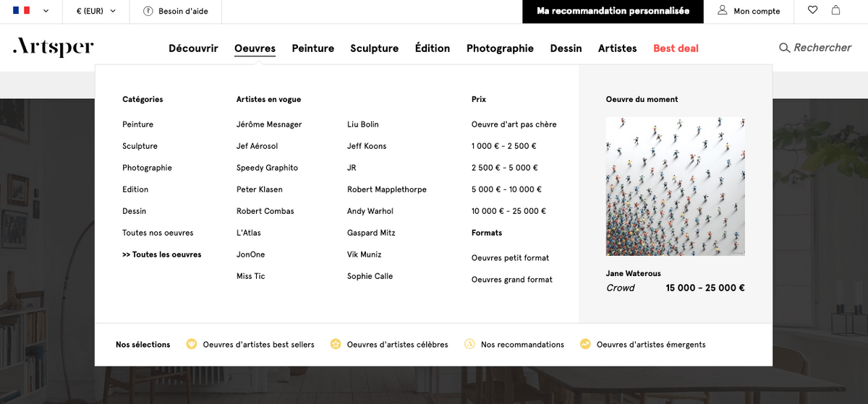Click the best sellers diamond icon
Image resolution: width=868 pixels, height=404 pixels.
(x=192, y=344)
